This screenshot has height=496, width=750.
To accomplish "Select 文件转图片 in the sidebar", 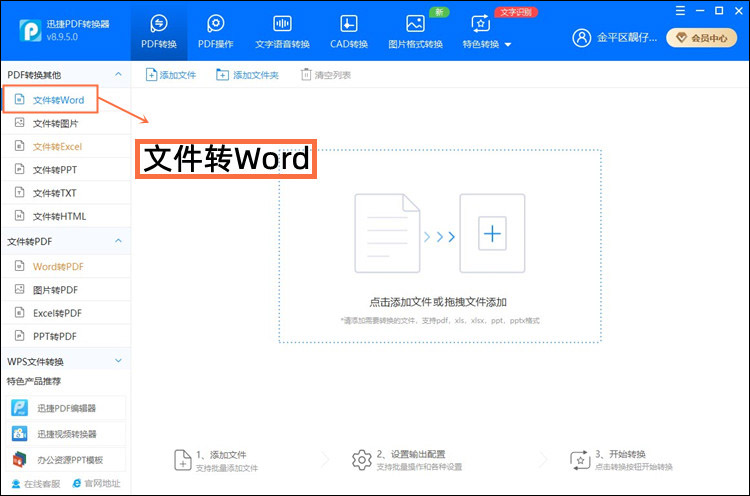I will coord(66,123).
